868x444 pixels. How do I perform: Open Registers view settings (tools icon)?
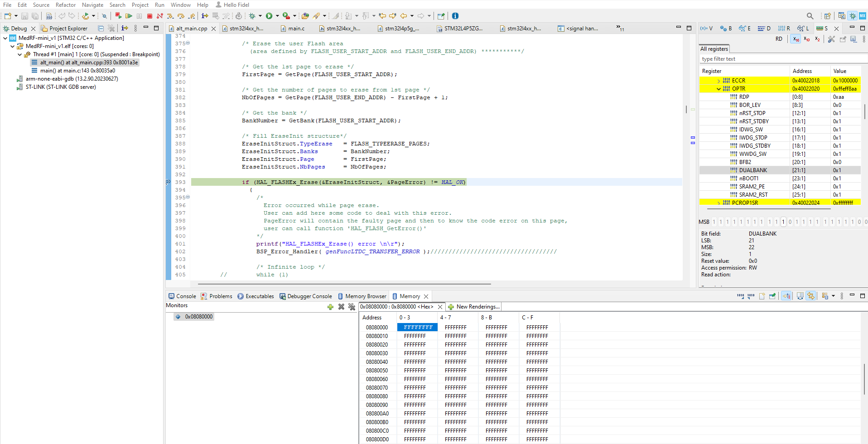[x=831, y=39]
